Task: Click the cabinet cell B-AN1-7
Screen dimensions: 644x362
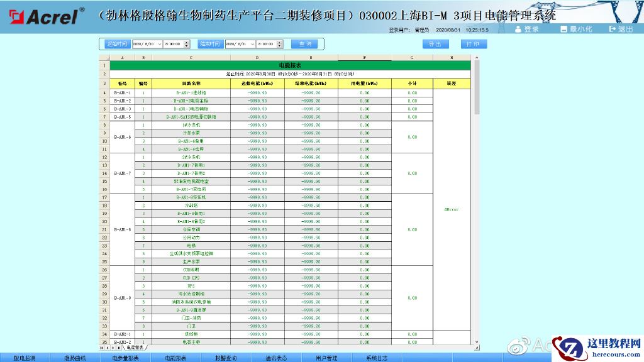Action: [123, 173]
